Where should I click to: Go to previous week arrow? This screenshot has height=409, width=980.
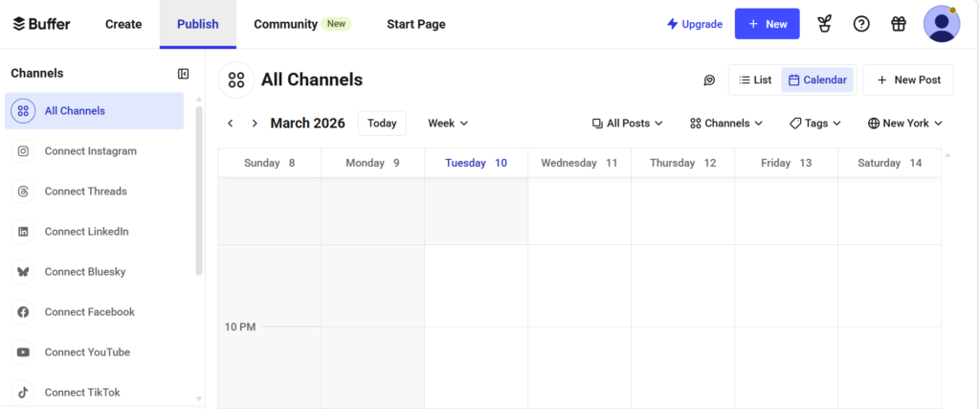(x=231, y=124)
